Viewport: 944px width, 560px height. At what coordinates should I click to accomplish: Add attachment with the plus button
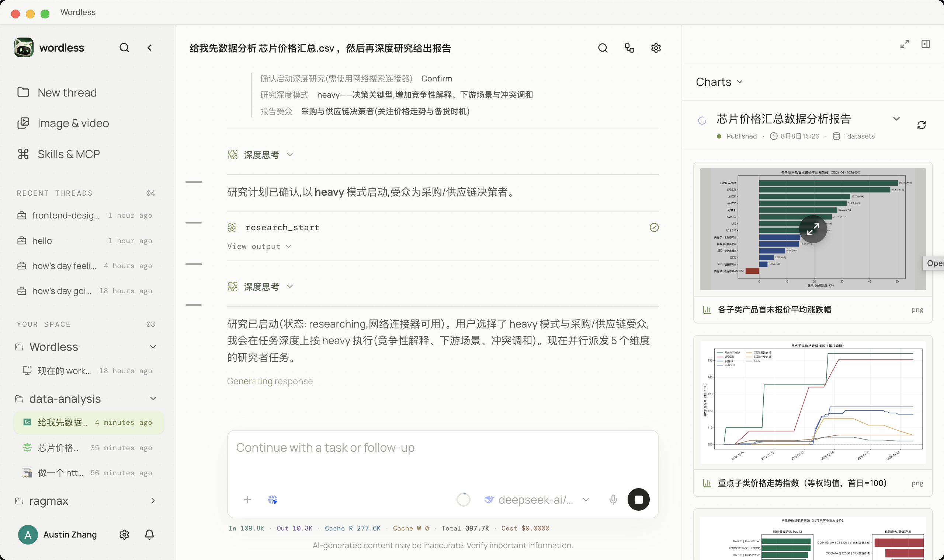point(247,500)
